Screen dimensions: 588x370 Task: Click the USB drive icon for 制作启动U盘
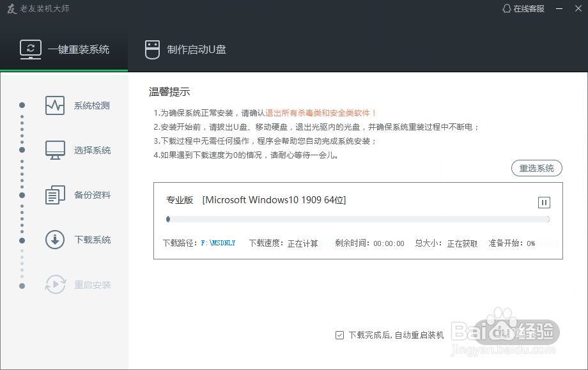click(152, 49)
